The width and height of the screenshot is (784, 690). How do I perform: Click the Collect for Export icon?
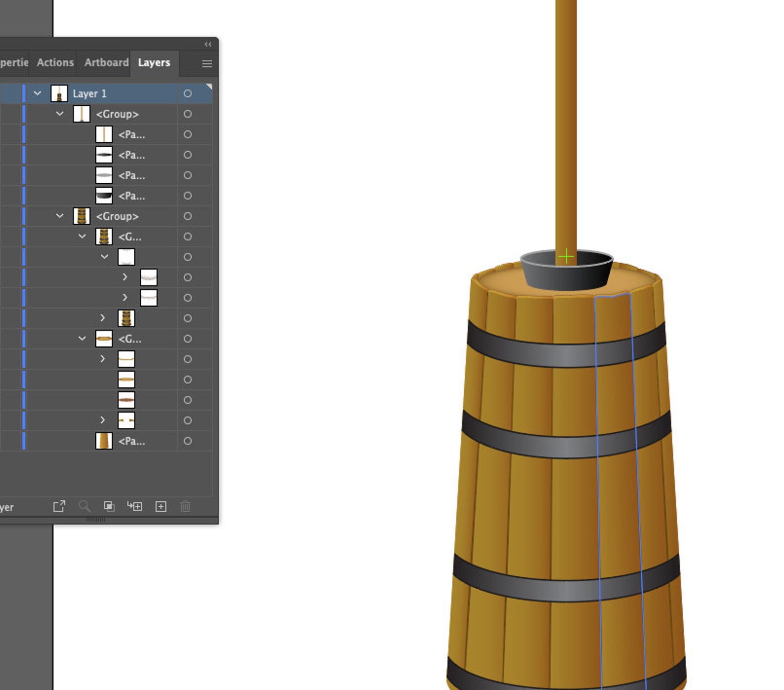tap(59, 506)
